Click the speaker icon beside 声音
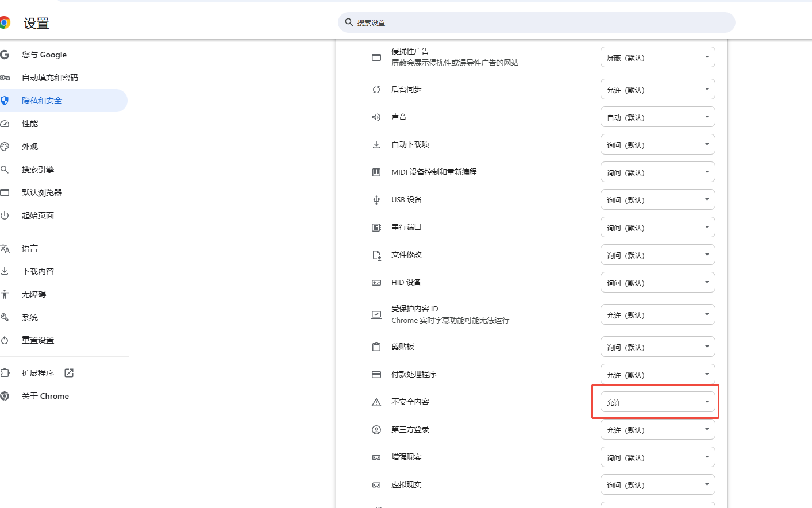This screenshot has width=812, height=508. pos(376,117)
